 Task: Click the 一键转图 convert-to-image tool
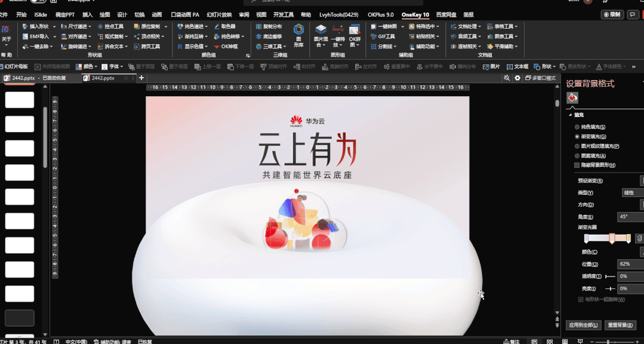point(384,26)
